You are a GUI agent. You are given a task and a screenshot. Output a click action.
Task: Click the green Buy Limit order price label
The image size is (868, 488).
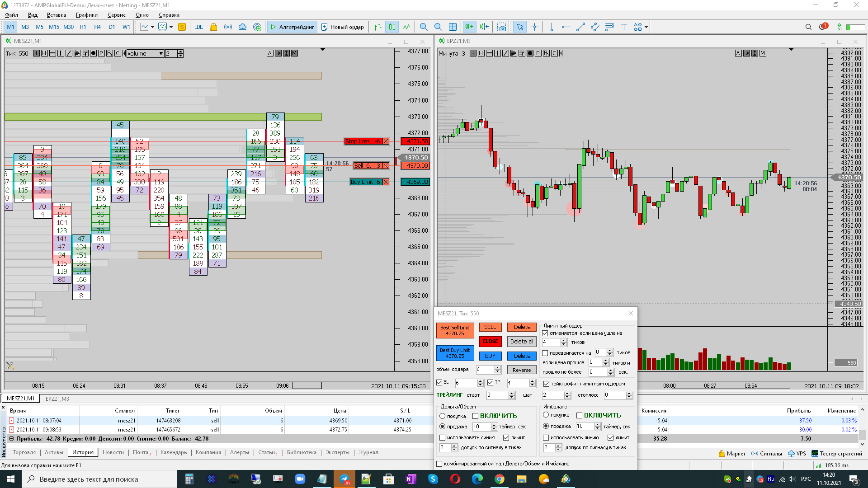pyautogui.click(x=416, y=182)
